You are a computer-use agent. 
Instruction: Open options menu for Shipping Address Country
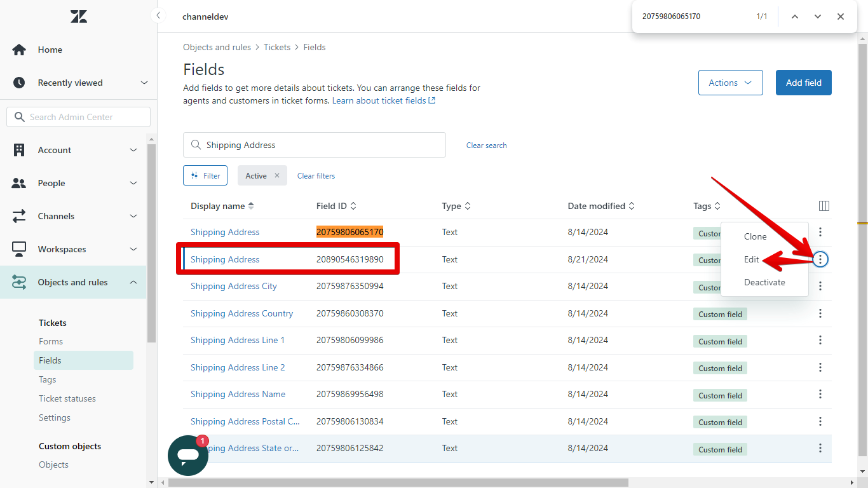point(820,313)
